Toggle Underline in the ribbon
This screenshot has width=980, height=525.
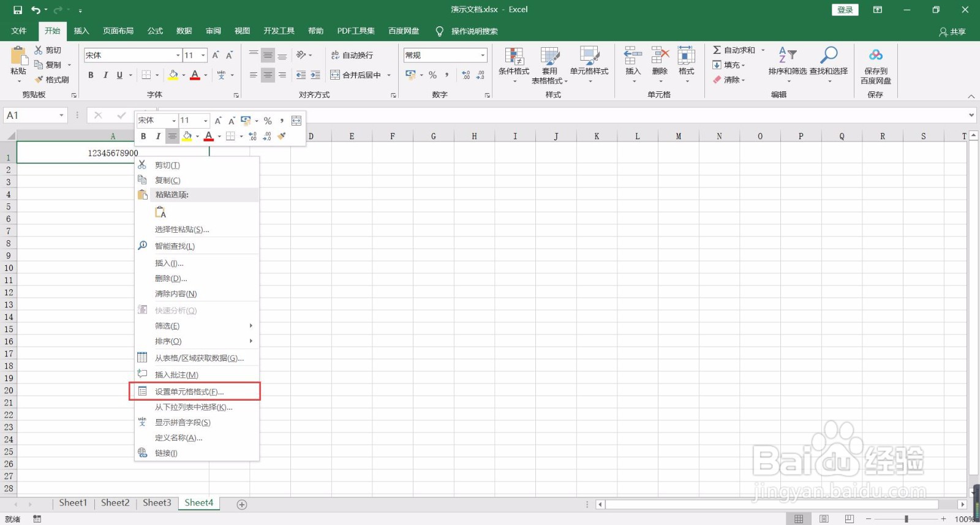(119, 75)
